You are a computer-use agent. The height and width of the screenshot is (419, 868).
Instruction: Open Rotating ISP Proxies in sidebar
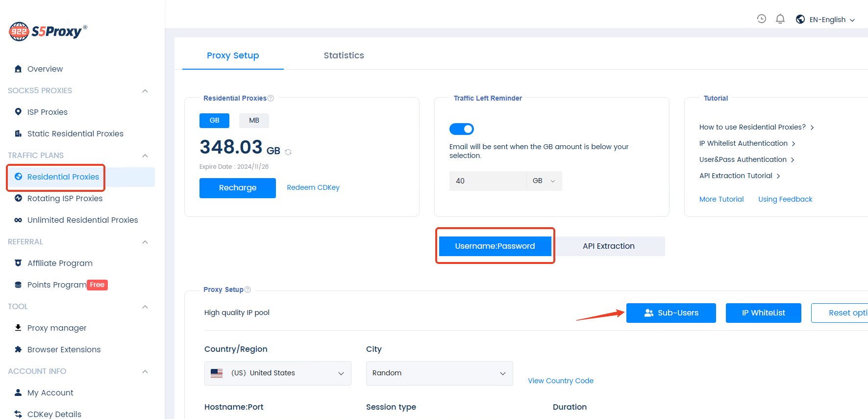coord(65,198)
